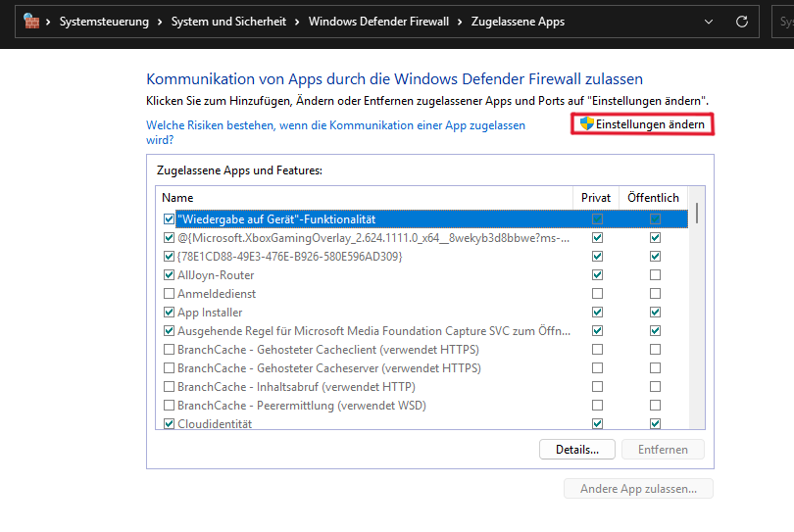Viewport: 794px width, 532px height.
Task: Open Details... for selected app
Action: point(577,450)
